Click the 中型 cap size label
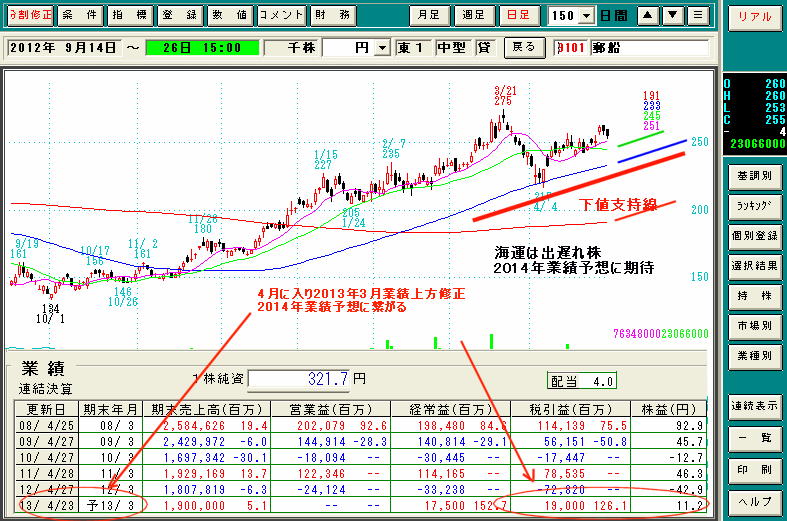The width and height of the screenshot is (787, 521). (x=453, y=48)
